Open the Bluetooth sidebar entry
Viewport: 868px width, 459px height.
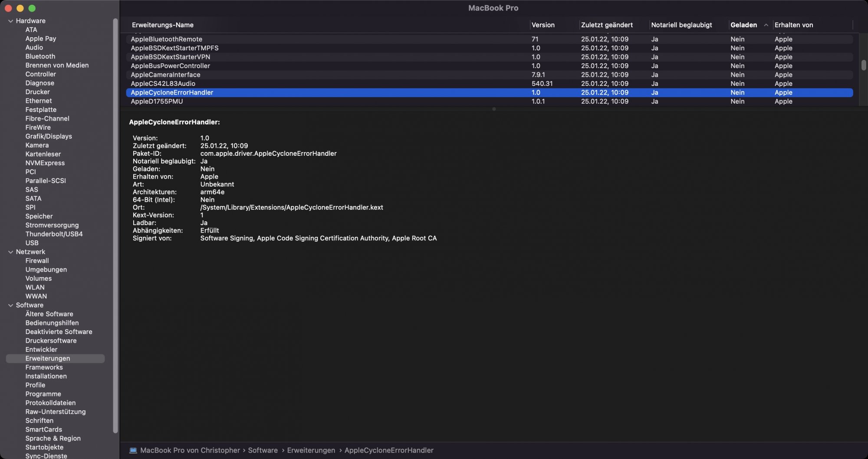tap(40, 56)
